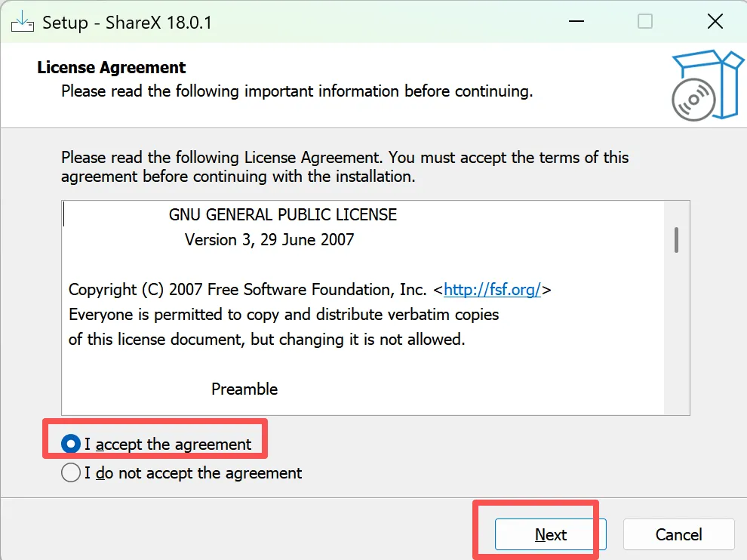
Task: Click the "Copyright (C) 2007 Free Software Foundation" line
Action: (x=309, y=289)
